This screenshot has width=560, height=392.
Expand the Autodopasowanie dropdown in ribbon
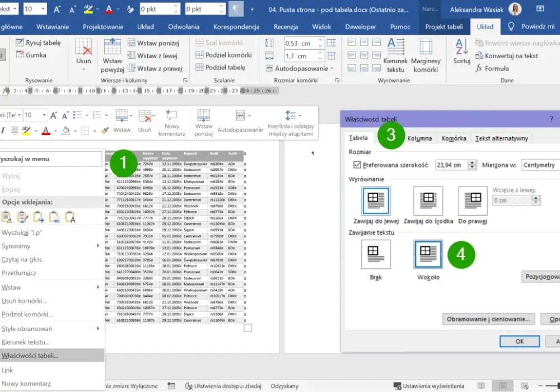coord(300,68)
